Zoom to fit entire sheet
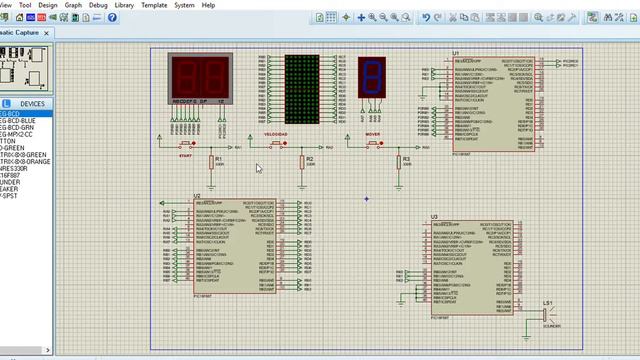Viewport: 640px width, 360px height. [x=394, y=18]
